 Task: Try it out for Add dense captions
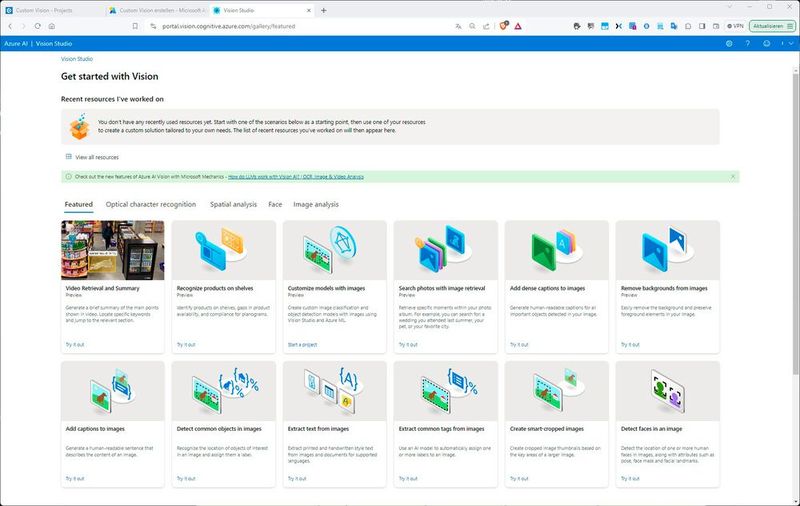coord(519,345)
